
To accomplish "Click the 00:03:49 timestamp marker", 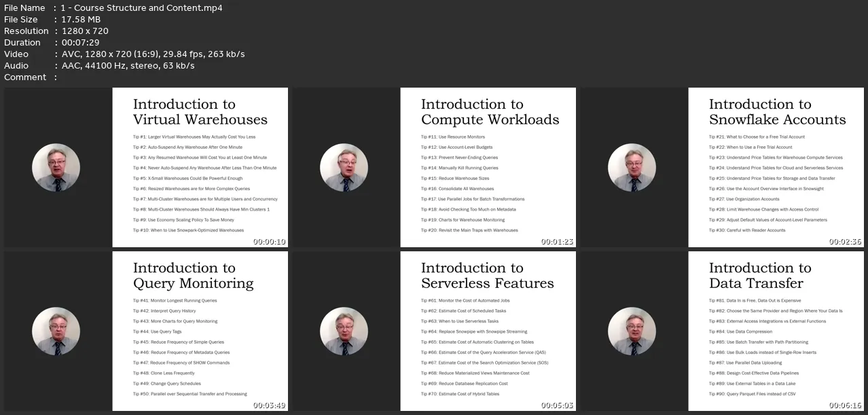I will click(x=269, y=405).
